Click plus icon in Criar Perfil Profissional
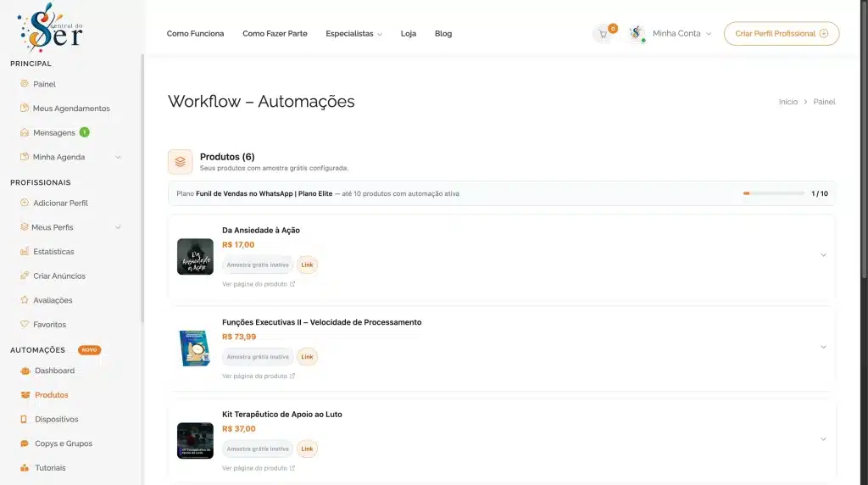The width and height of the screenshot is (868, 485). click(x=824, y=34)
